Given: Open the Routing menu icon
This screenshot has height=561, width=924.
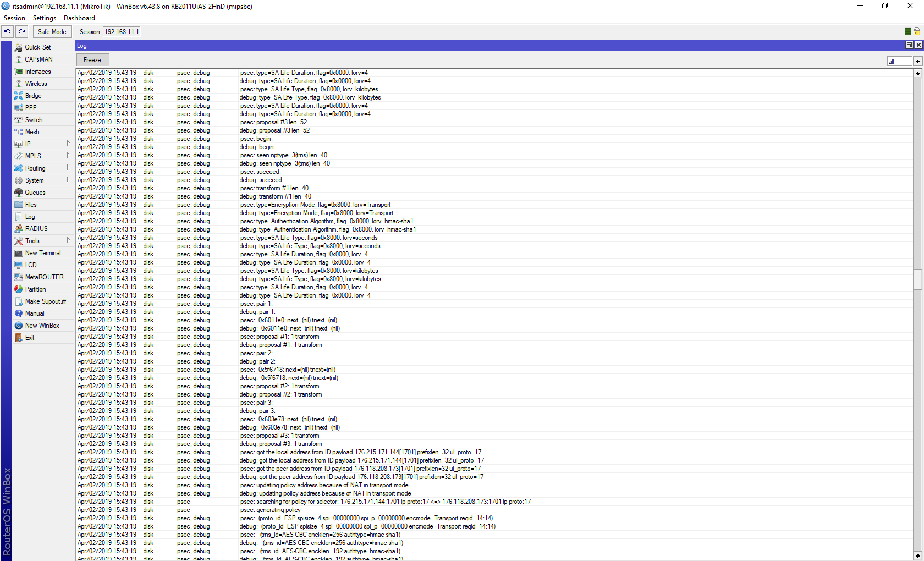Looking at the screenshot, I should point(19,168).
